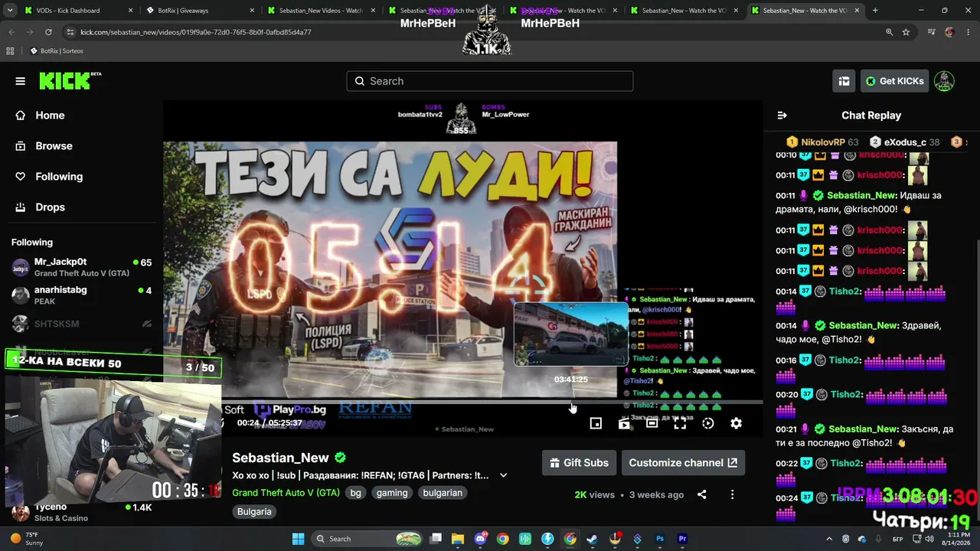Reload the browser page

point(48,32)
